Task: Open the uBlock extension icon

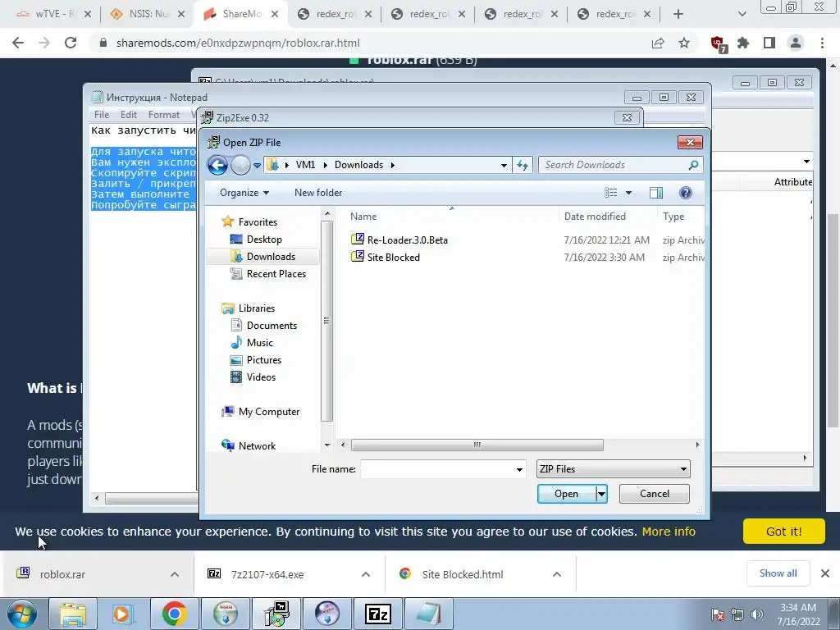Action: pyautogui.click(x=718, y=43)
